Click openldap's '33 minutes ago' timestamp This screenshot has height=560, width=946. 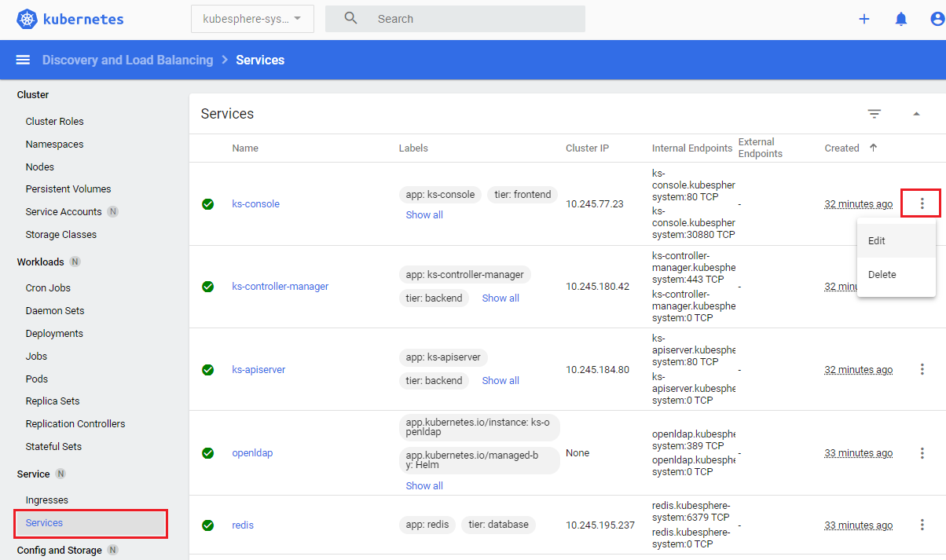point(858,452)
